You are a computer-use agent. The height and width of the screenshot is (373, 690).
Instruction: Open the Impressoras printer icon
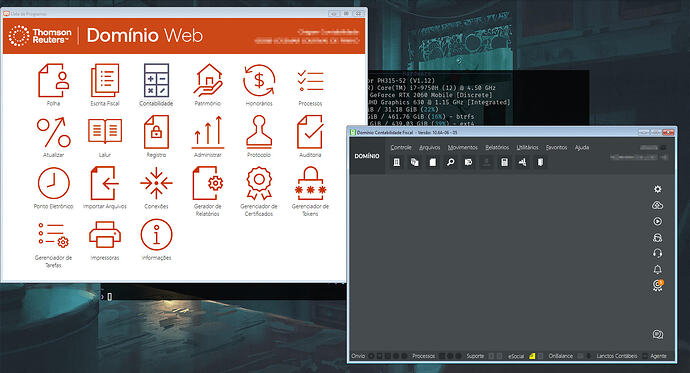pyautogui.click(x=105, y=234)
